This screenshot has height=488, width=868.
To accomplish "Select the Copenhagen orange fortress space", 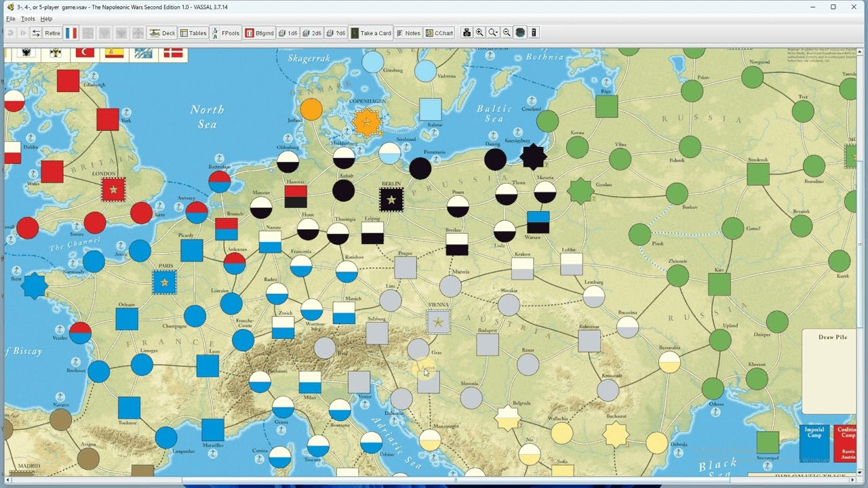I will pos(367,123).
